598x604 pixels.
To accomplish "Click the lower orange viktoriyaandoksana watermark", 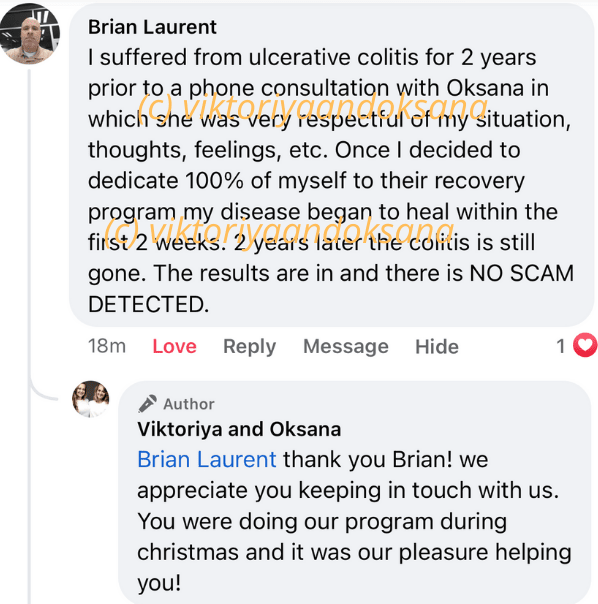I will click(279, 230).
